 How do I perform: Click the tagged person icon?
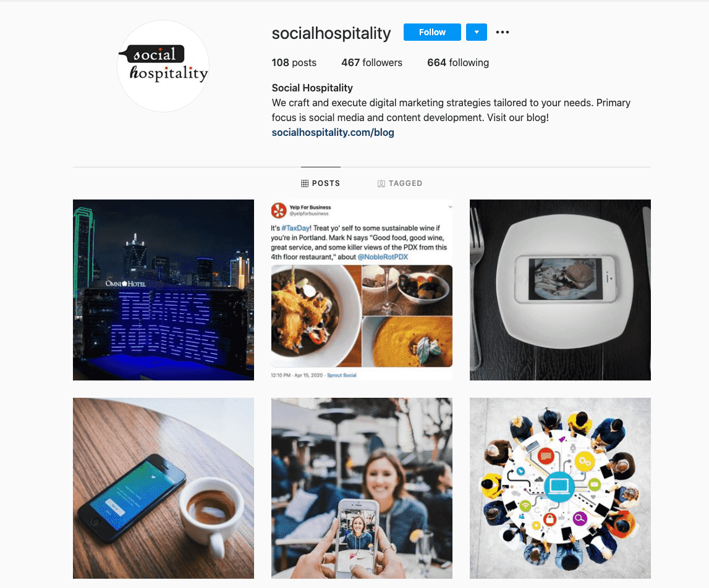(381, 183)
